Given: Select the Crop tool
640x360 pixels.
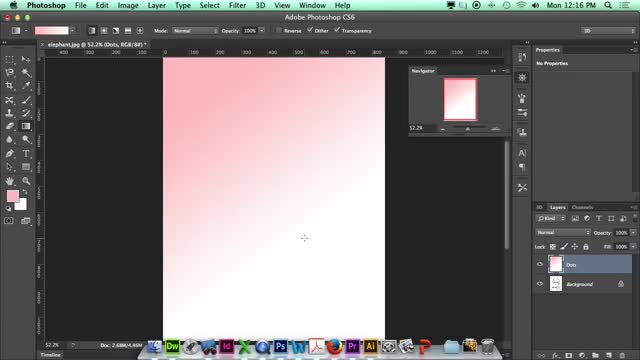Looking at the screenshot, I should click(9, 86).
